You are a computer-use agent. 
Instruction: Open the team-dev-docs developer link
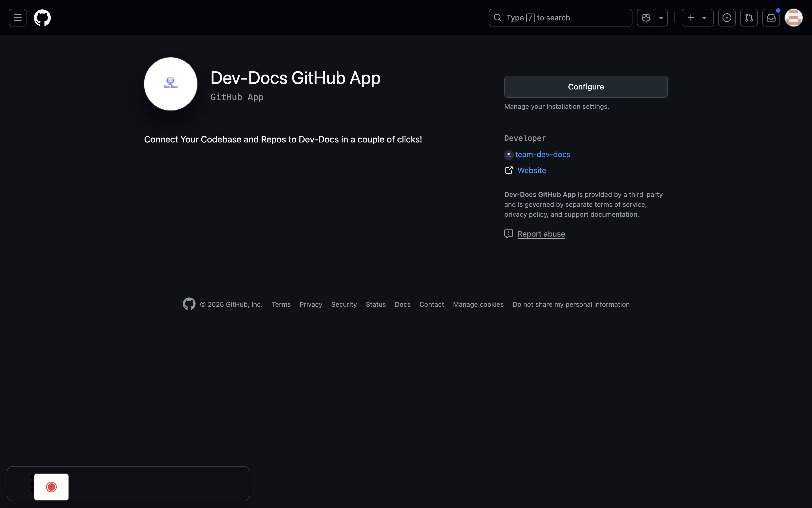click(x=542, y=155)
